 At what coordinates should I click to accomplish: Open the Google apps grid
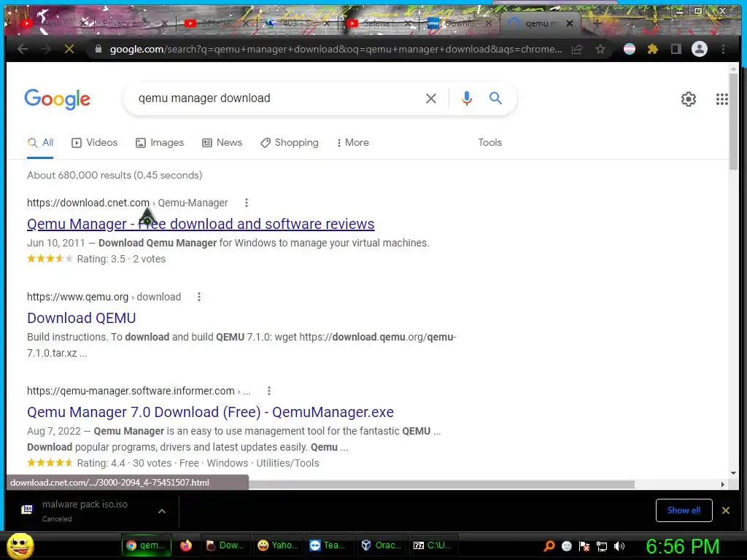click(721, 99)
